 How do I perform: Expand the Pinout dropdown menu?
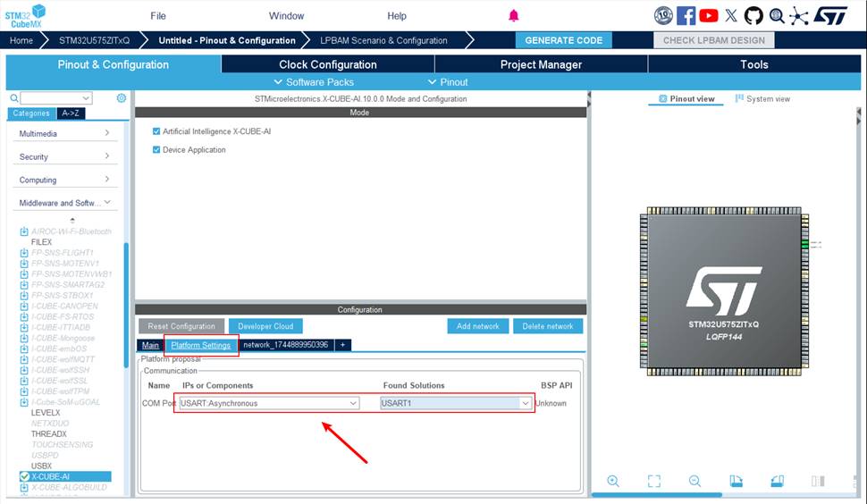pos(448,82)
